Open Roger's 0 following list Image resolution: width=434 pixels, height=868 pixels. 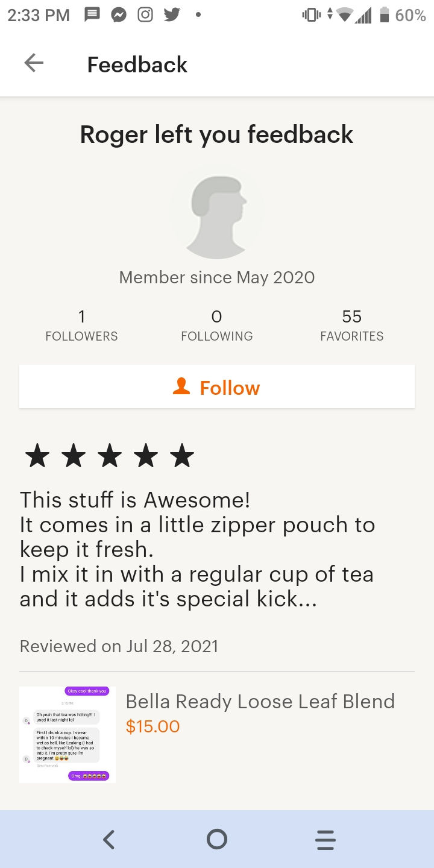[x=217, y=325]
